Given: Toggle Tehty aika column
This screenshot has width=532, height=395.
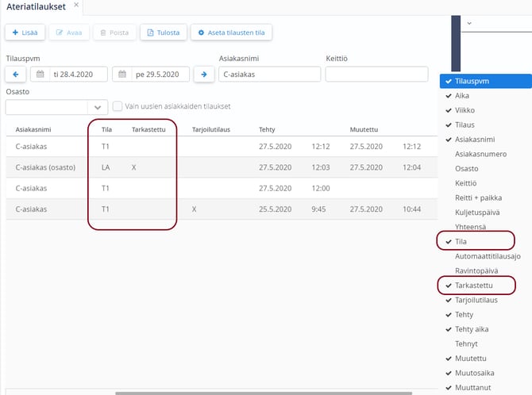Looking at the screenshot, I should pos(486,329).
